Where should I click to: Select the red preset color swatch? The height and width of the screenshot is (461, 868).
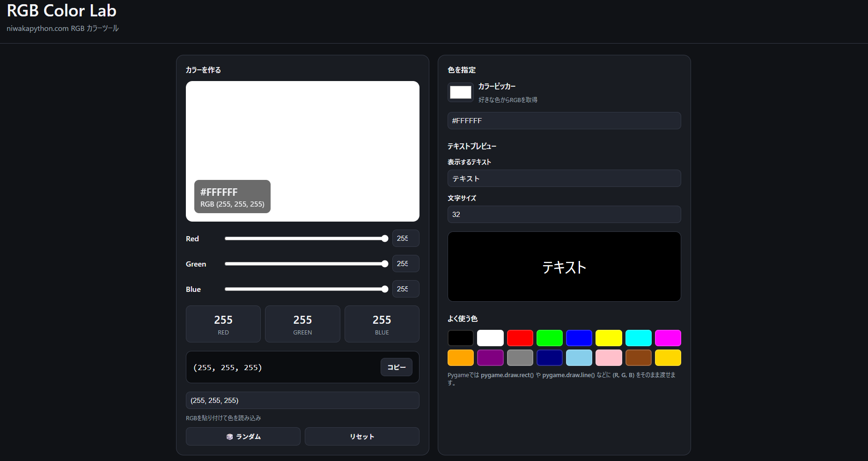tap(520, 338)
